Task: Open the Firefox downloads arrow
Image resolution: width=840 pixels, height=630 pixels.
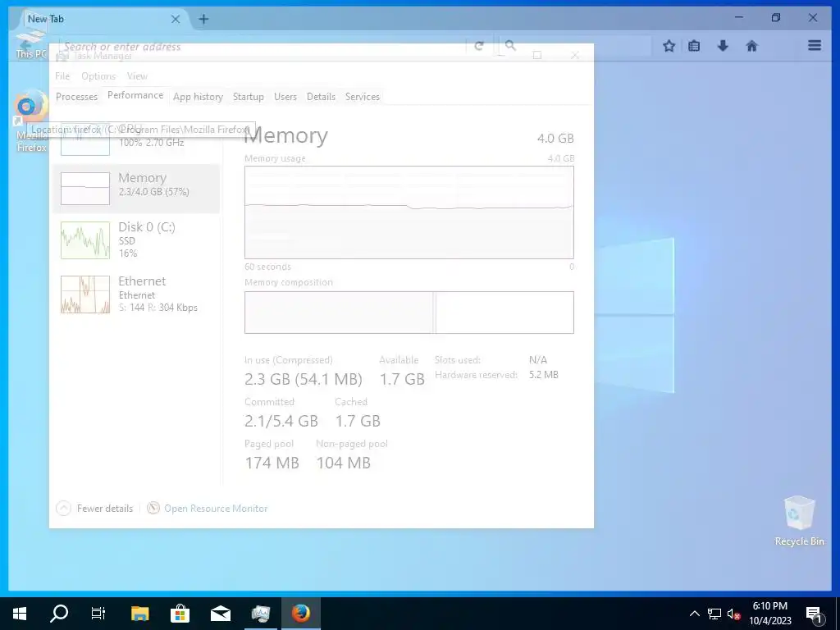Action: (723, 46)
